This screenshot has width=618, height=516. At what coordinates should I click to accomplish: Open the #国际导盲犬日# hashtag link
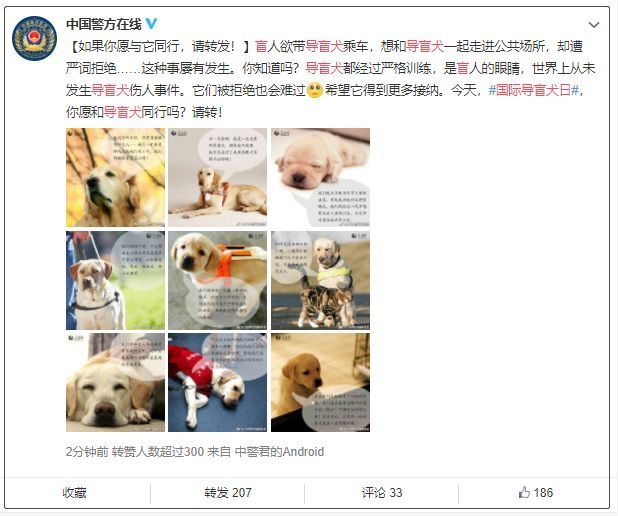coord(533,90)
